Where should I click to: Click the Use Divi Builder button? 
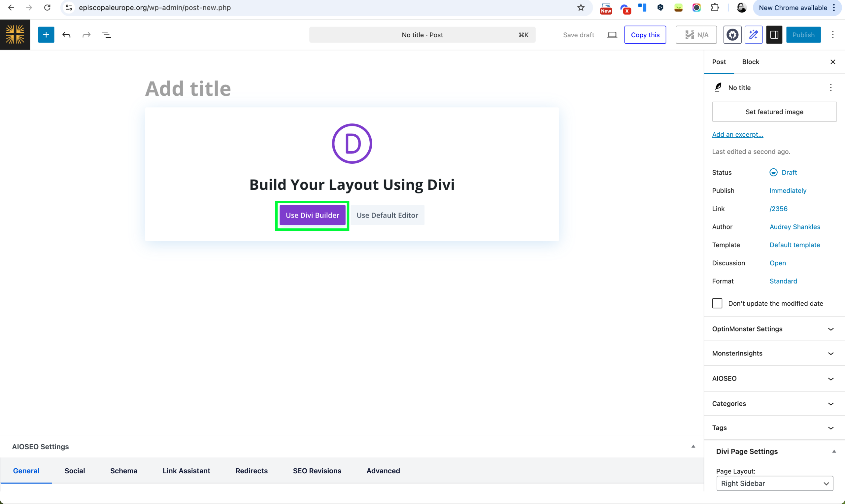coord(312,215)
